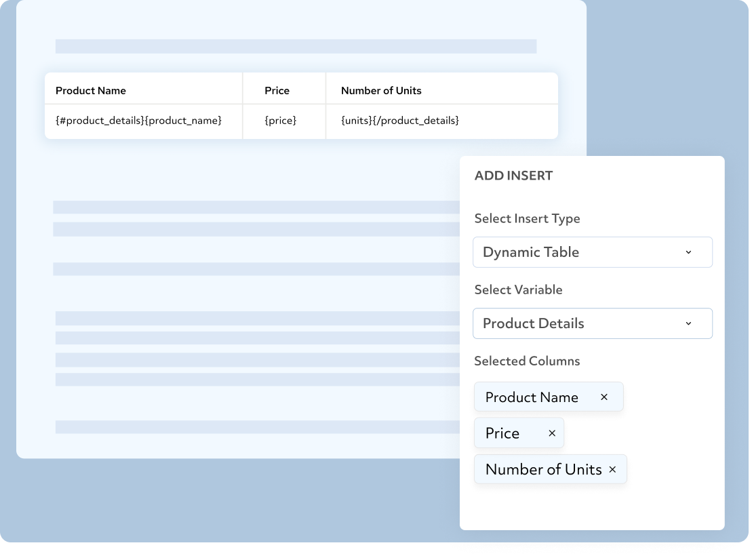
Task: Select the Number of Units table header
Action: pyautogui.click(x=380, y=90)
